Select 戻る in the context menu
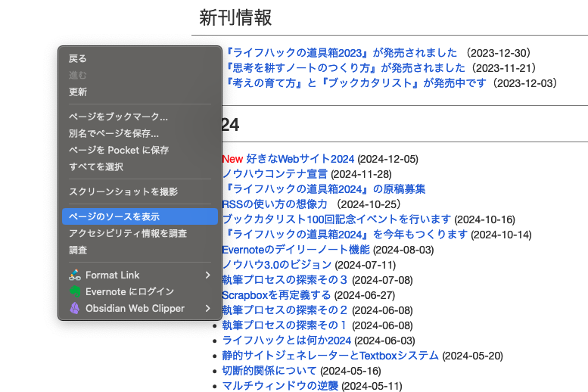This screenshot has height=392, width=588. pyautogui.click(x=78, y=58)
